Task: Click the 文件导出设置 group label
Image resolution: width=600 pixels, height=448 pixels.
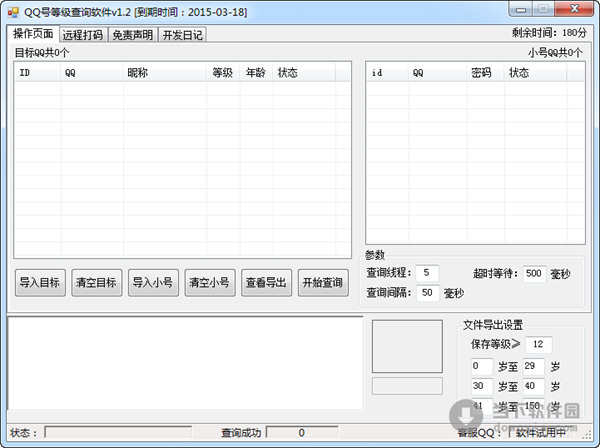Action: point(493,325)
